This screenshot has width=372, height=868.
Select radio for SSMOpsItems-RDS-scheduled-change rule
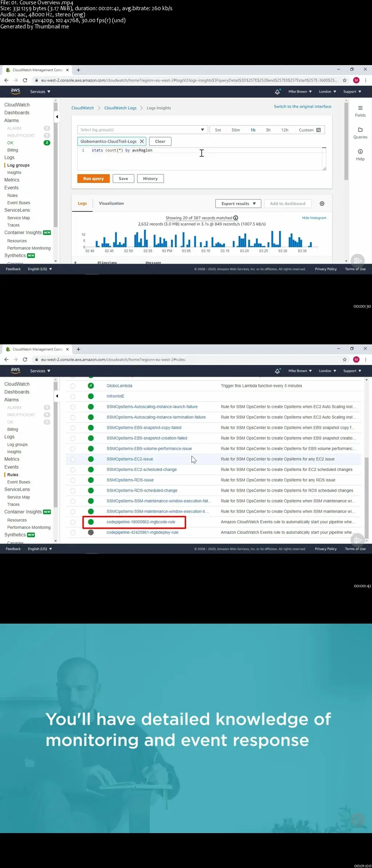[73, 491]
